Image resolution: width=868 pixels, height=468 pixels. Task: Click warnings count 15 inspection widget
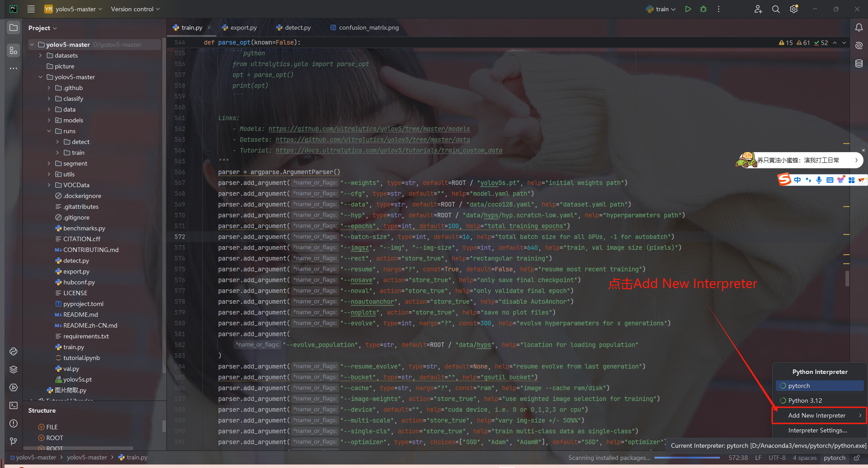click(786, 43)
